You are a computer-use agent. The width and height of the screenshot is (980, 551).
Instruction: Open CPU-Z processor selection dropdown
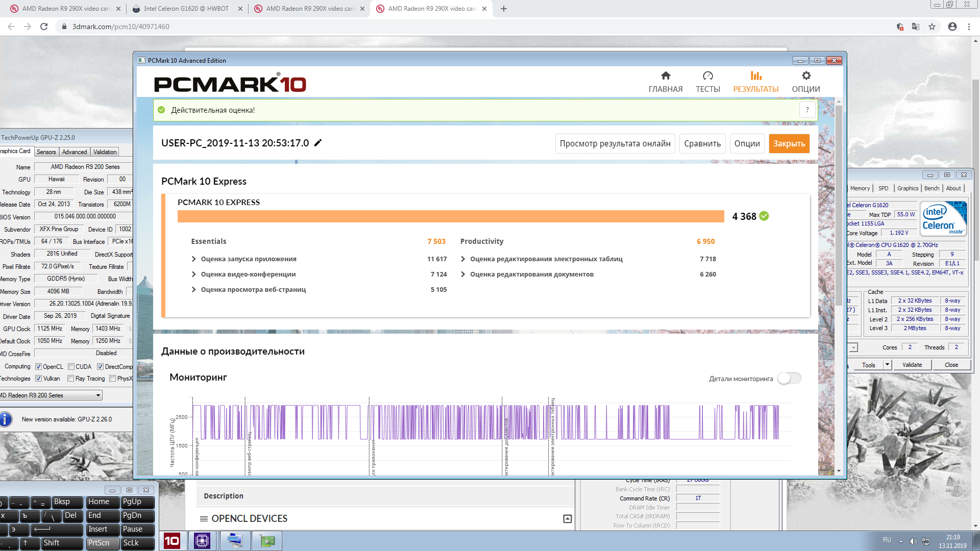(853, 348)
